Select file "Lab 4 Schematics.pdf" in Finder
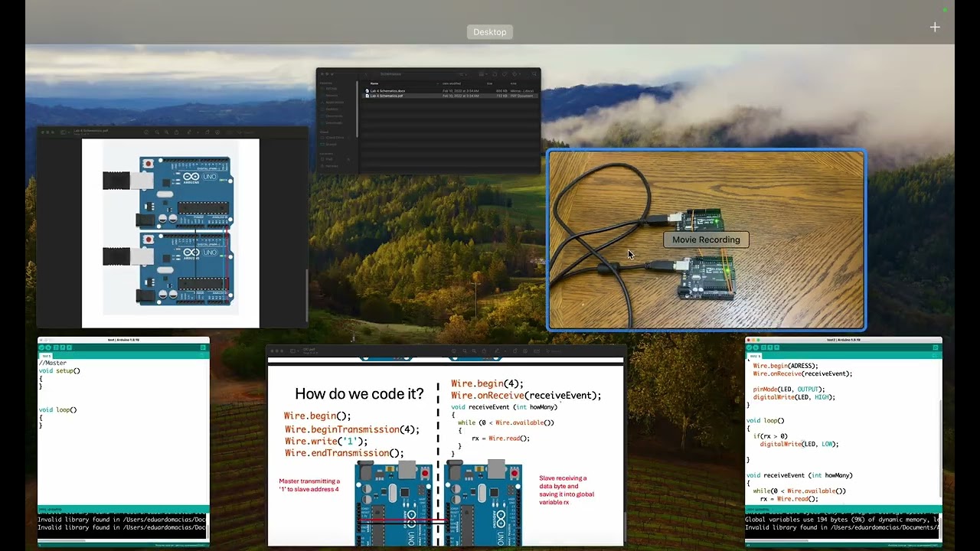The height and width of the screenshot is (551, 980). coord(387,96)
